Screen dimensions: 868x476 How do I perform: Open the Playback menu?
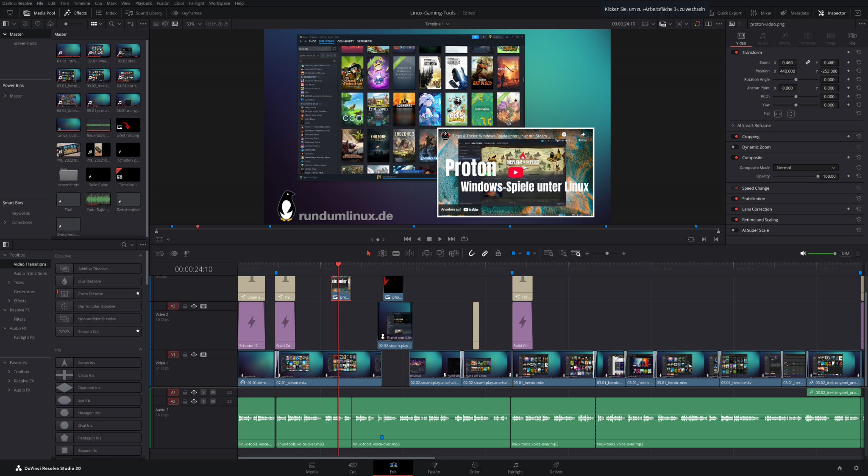(x=143, y=3)
